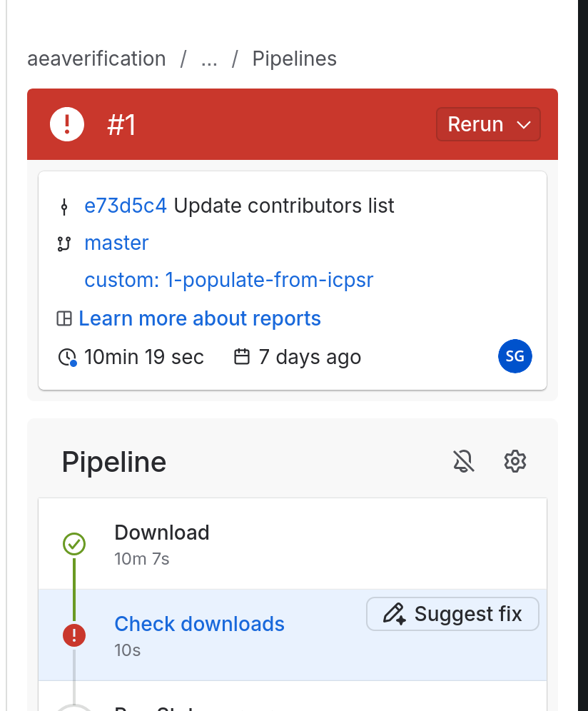This screenshot has width=588, height=711.
Task: Open commit e73d5c4 link
Action: pos(126,206)
